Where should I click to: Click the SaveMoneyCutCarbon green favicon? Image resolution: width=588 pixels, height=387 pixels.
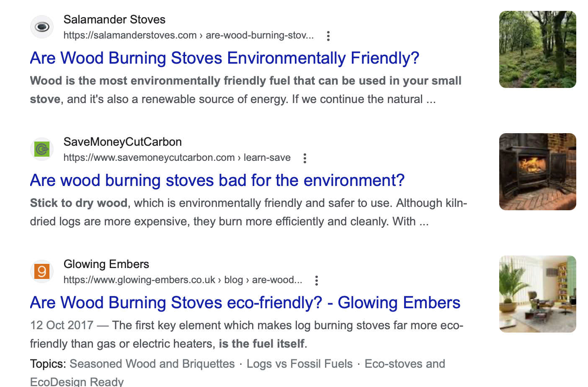[42, 149]
